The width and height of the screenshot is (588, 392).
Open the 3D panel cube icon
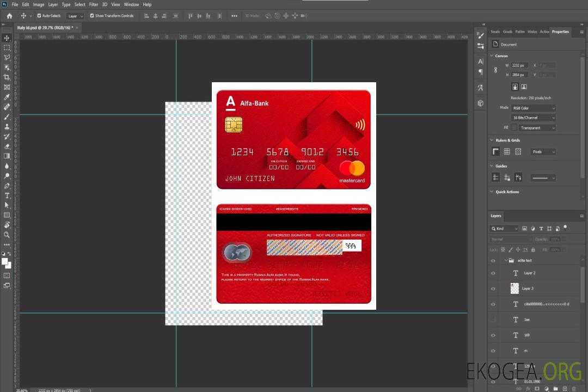[x=481, y=103]
